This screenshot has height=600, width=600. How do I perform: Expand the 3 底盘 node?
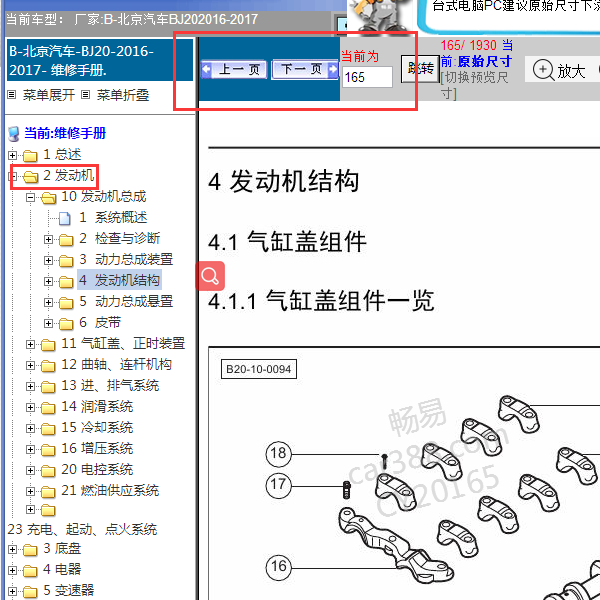pos(12,549)
